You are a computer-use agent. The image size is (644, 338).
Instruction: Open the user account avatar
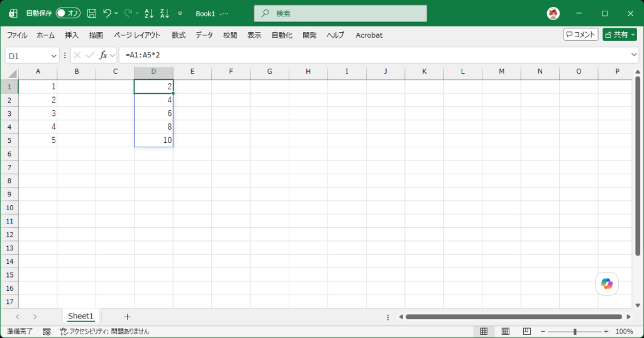553,14
